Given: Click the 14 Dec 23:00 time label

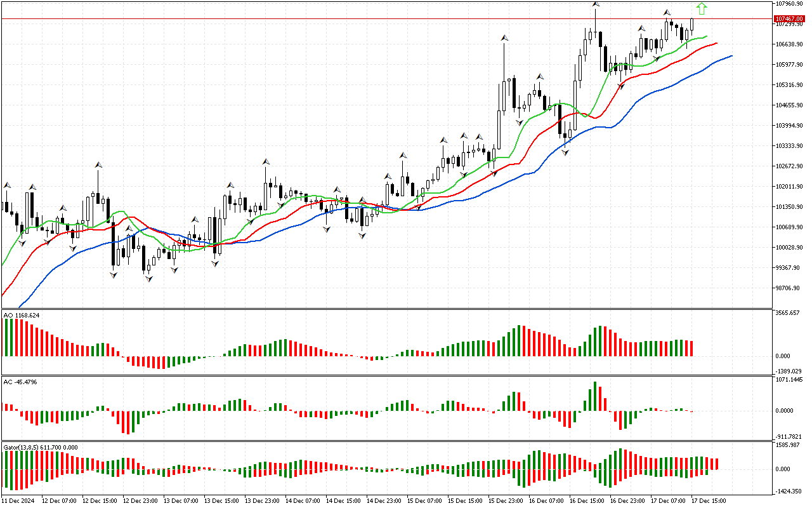Looking at the screenshot, I should point(383,501).
